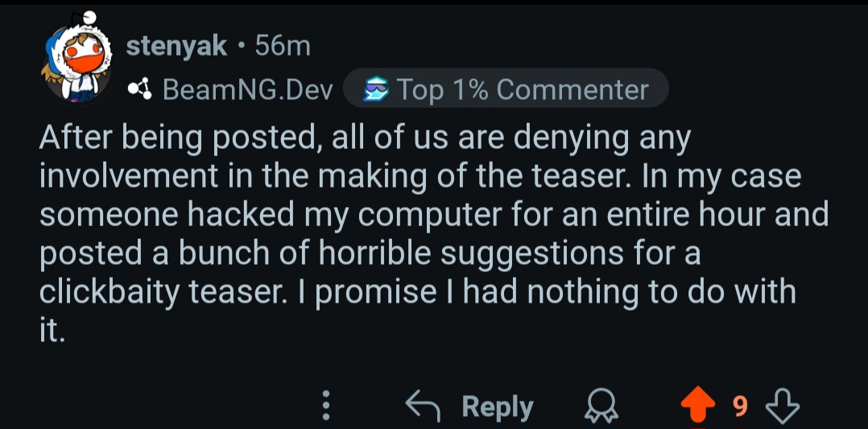Select the BeamNG.Dev flair text

(248, 90)
